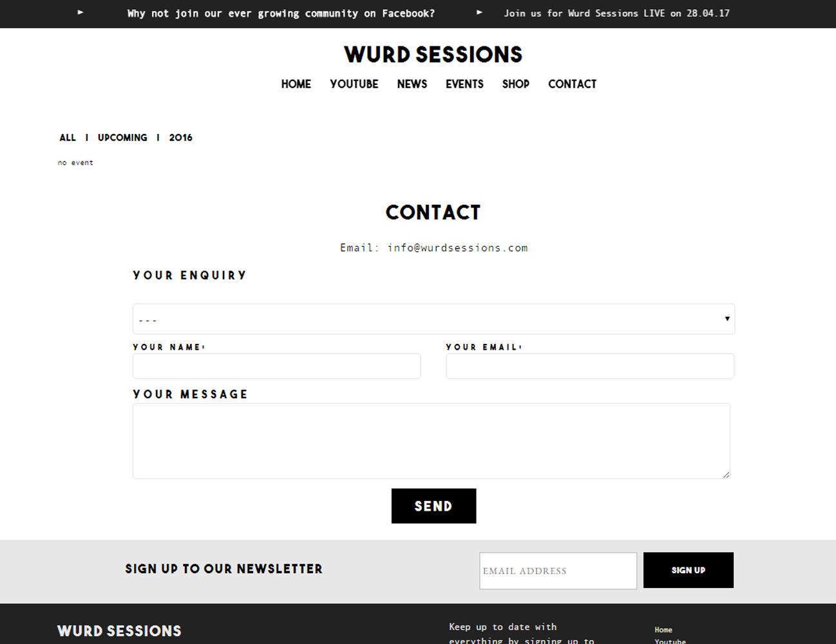The image size is (836, 644).
Task: Select Events in the top navigation
Action: (464, 84)
